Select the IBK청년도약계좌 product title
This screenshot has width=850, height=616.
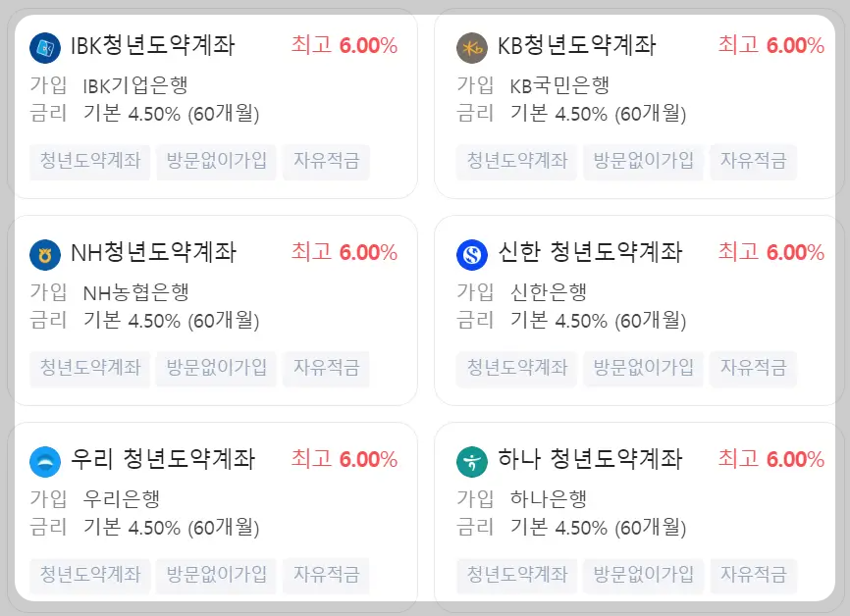[x=152, y=44]
